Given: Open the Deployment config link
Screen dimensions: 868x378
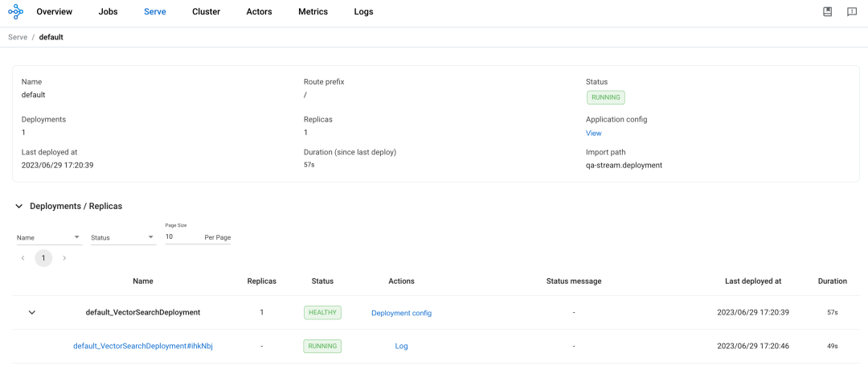Looking at the screenshot, I should click(401, 313).
